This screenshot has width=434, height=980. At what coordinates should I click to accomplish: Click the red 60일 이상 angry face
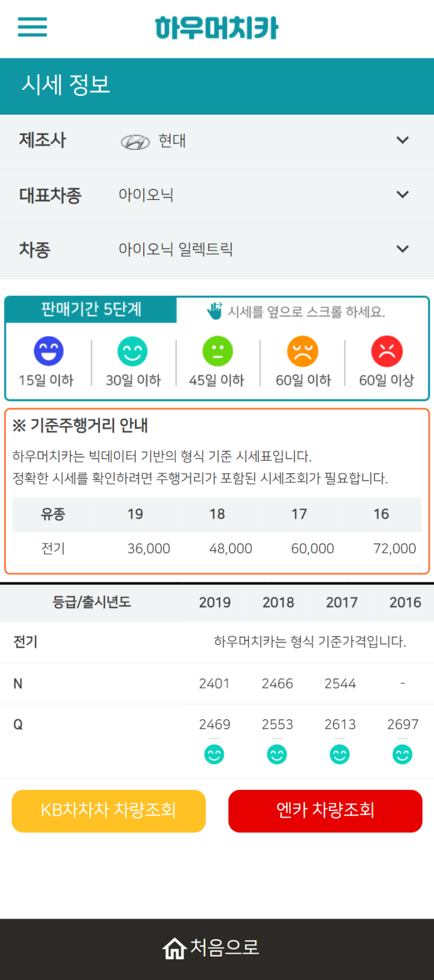[x=387, y=351]
